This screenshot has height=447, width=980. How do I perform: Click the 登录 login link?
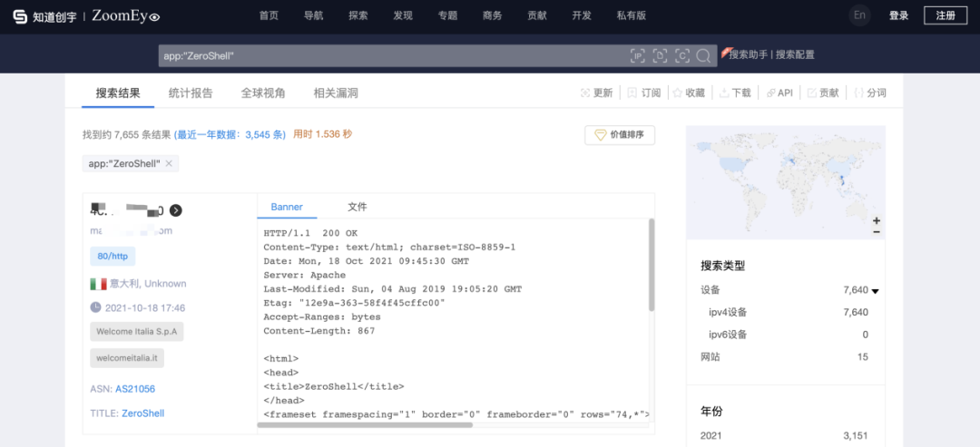[x=898, y=16]
